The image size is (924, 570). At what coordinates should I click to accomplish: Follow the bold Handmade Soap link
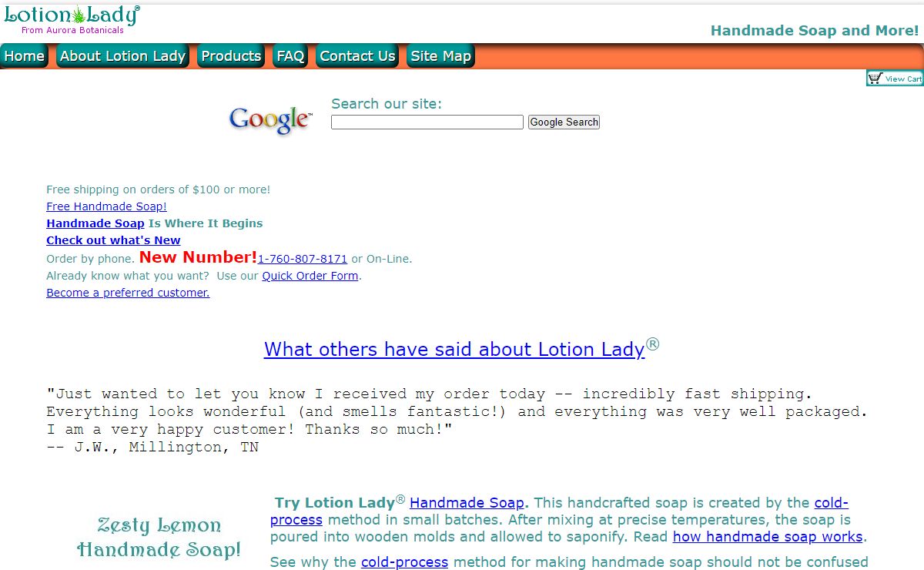point(95,223)
